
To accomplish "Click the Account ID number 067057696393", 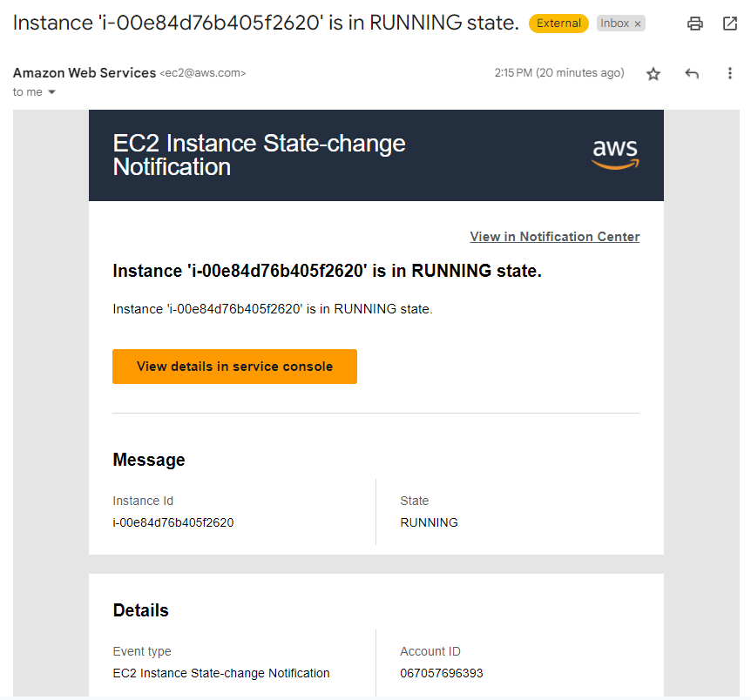I will point(441,673).
